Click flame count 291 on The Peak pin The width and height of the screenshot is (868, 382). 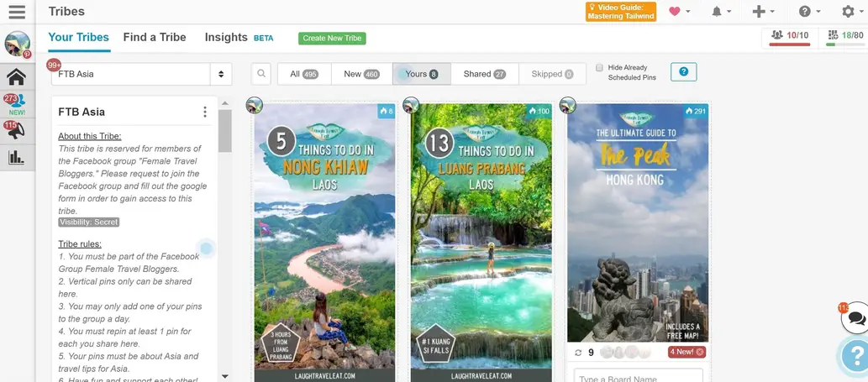(x=696, y=111)
